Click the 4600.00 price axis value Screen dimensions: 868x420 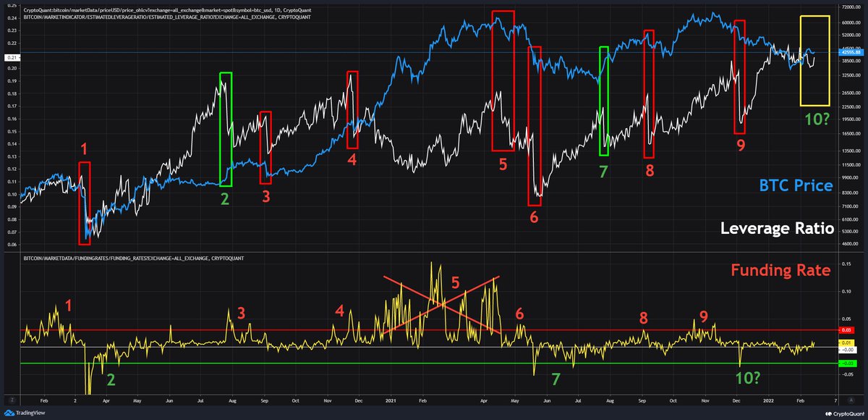pyautogui.click(x=848, y=244)
